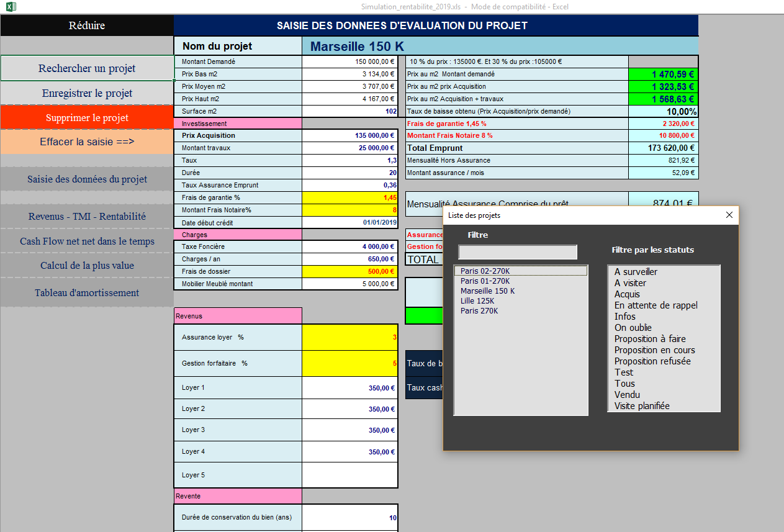Open Tableau d'amortissement sheet
The image size is (784, 532).
pyautogui.click(x=87, y=293)
